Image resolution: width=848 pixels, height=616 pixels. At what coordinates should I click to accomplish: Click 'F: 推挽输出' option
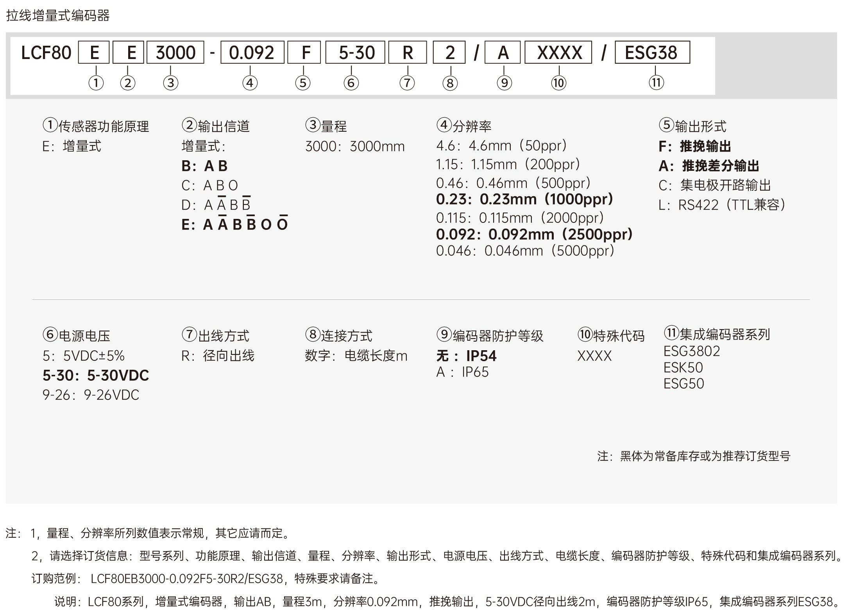pyautogui.click(x=695, y=147)
